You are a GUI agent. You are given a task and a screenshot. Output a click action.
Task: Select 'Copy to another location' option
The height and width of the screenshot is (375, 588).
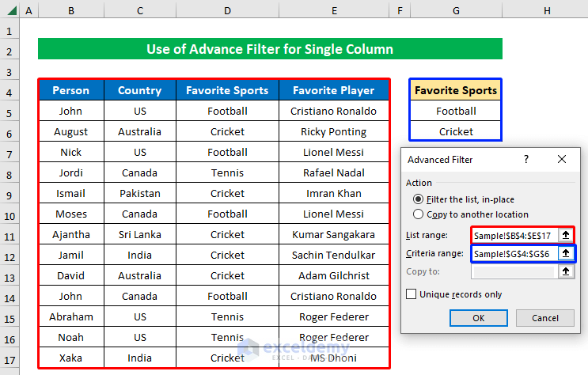pos(419,214)
